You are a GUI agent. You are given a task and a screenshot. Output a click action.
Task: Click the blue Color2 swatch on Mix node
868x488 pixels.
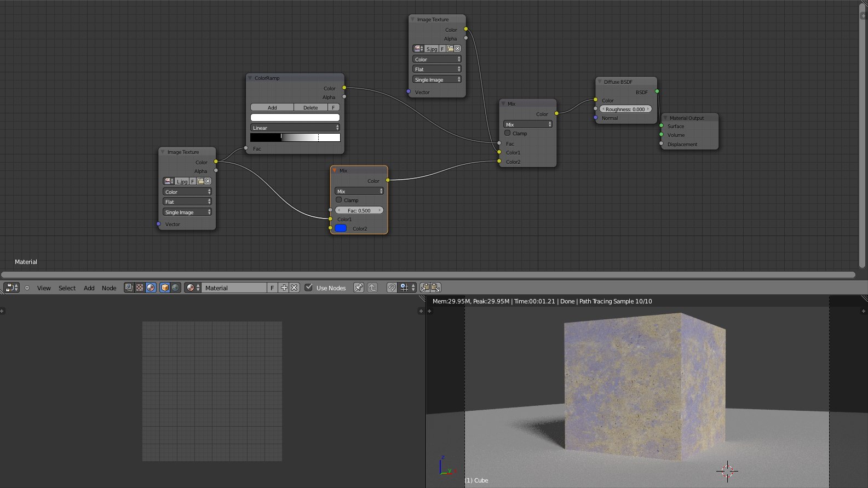341,228
